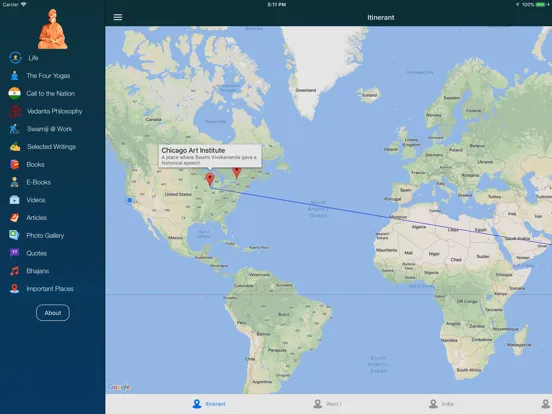This screenshot has height=414, width=552.
Task: Click the United States label on map
Action: 178,194
